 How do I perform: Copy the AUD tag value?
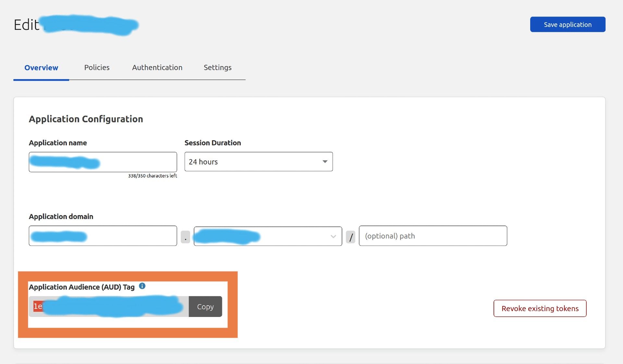[205, 307]
